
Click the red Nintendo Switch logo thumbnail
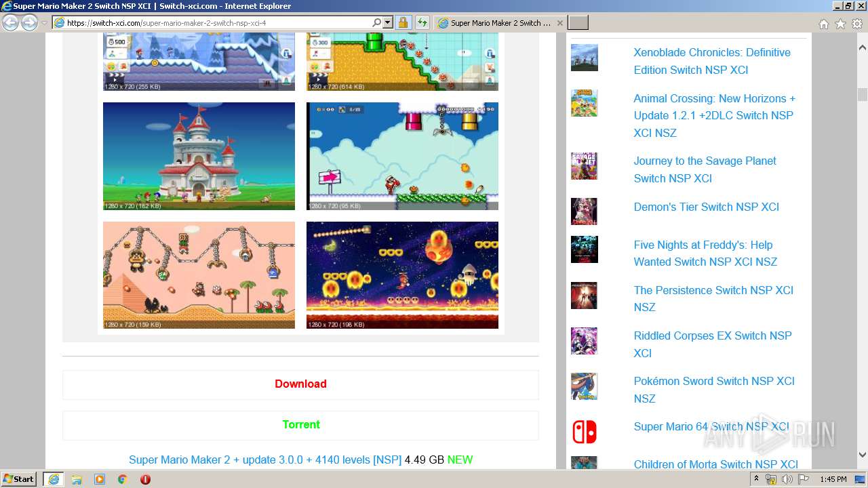(584, 432)
